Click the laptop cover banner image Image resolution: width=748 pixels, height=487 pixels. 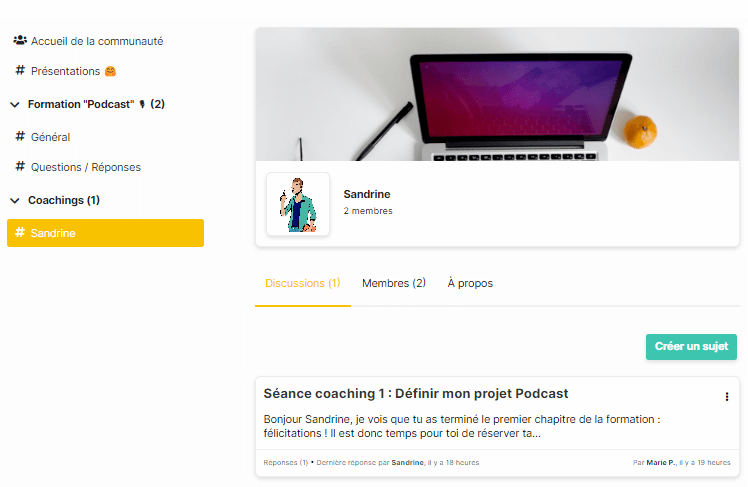click(497, 94)
